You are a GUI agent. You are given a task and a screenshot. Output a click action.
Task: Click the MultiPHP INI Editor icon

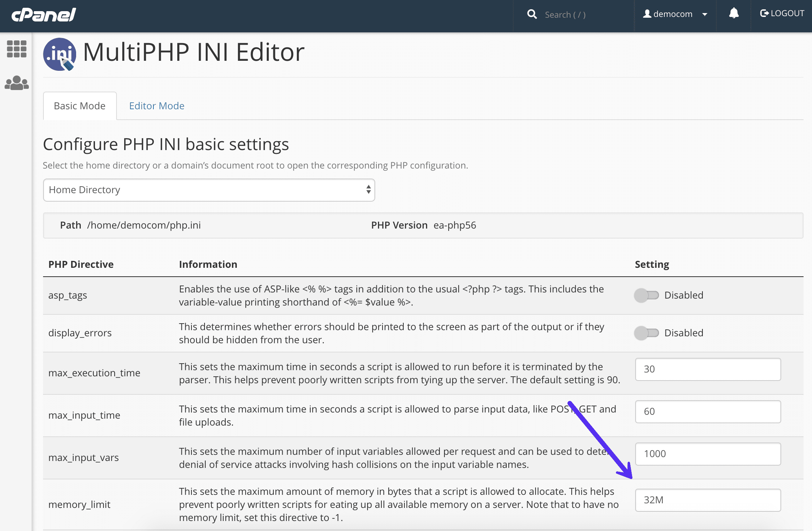(x=59, y=54)
